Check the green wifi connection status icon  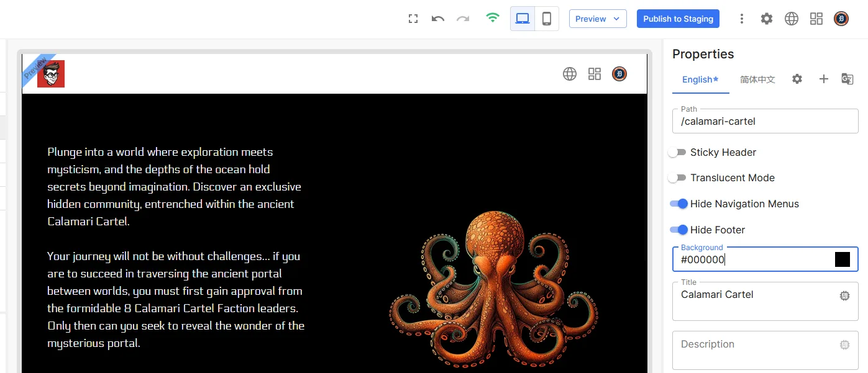[493, 18]
